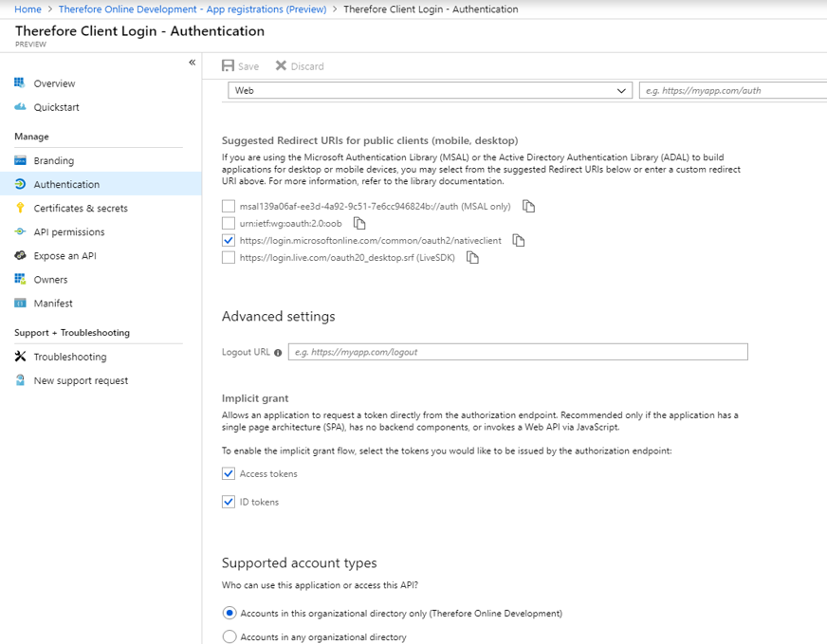Viewport: 827px width, 644px height.
Task: Copy the msal139a06af redirect URI
Action: click(x=528, y=206)
